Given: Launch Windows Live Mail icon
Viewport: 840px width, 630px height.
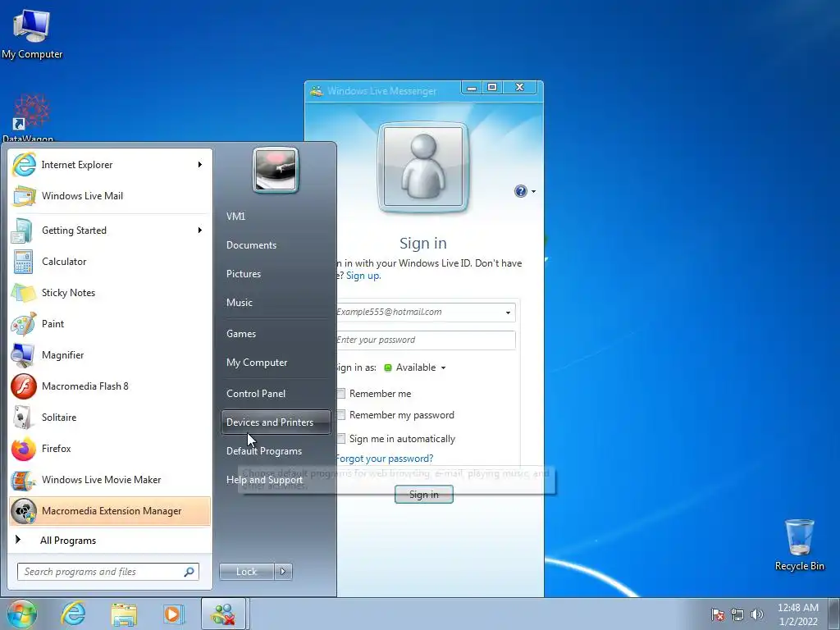Looking at the screenshot, I should coord(24,196).
